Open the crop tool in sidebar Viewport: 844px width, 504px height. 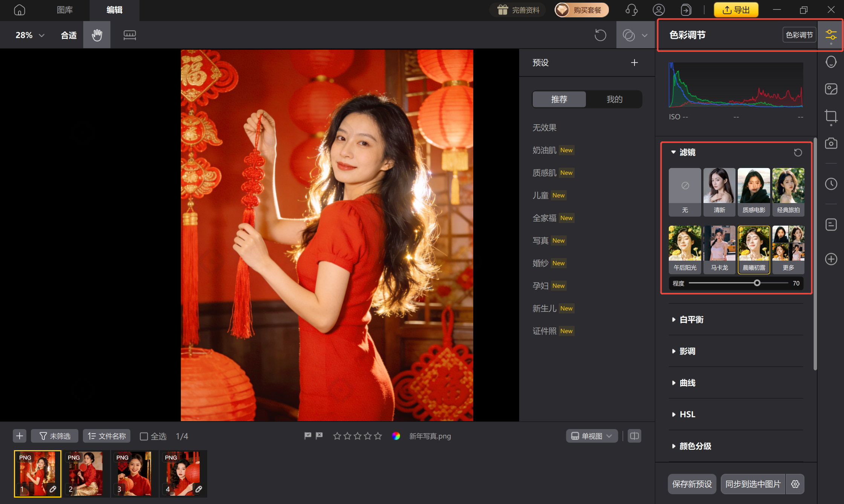point(831,116)
